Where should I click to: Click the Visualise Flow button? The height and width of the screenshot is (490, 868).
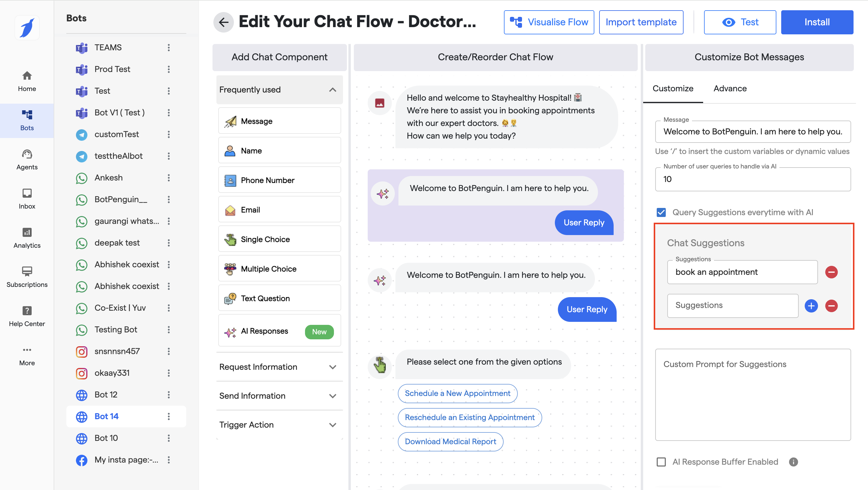pos(549,22)
